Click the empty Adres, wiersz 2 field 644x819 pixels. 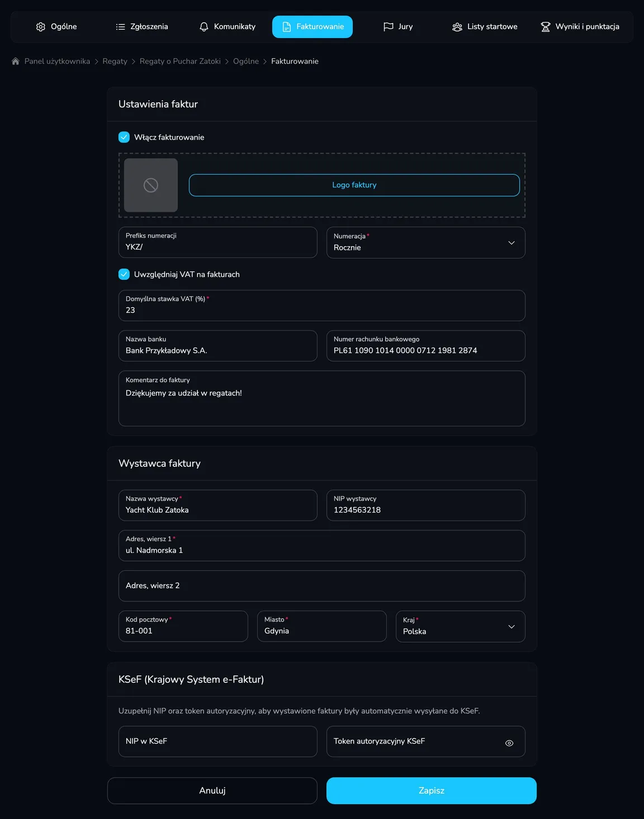tap(322, 586)
